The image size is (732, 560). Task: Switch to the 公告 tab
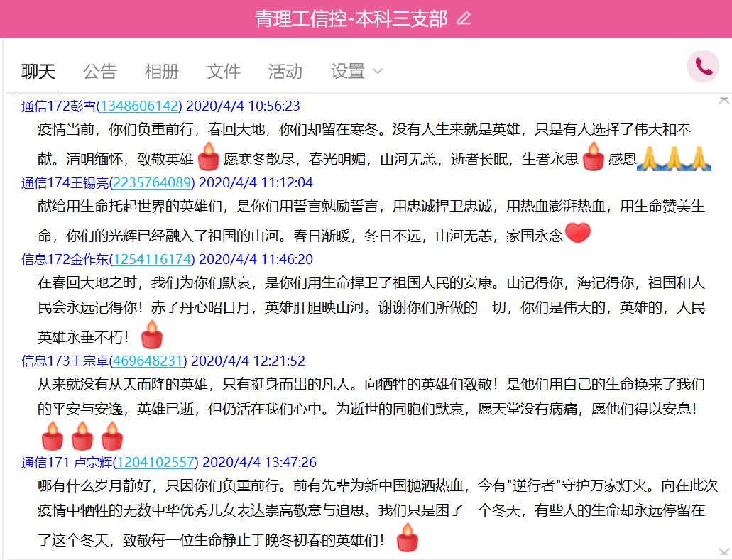tap(99, 71)
